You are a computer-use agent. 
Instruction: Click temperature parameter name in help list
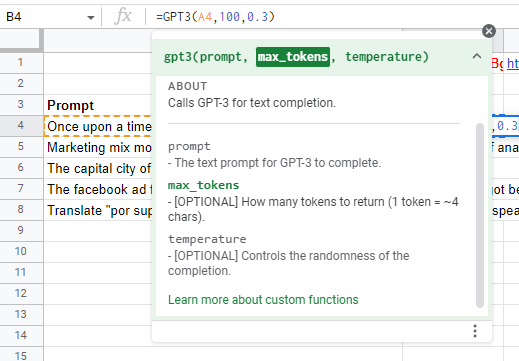(207, 239)
